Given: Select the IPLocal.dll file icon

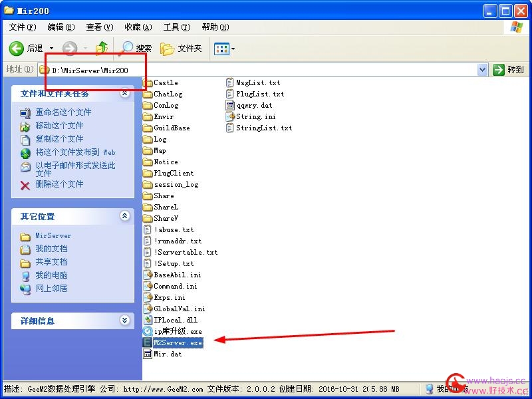Looking at the screenshot, I should (148, 320).
